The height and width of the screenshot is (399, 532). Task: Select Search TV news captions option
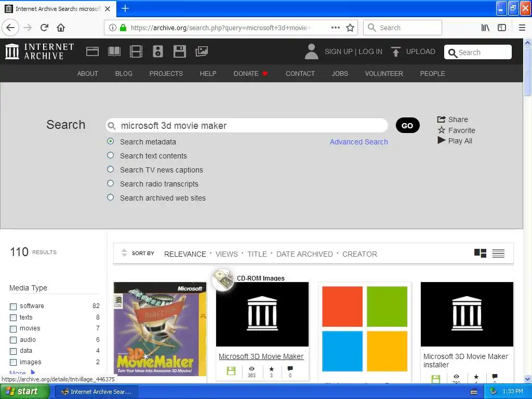(x=110, y=169)
